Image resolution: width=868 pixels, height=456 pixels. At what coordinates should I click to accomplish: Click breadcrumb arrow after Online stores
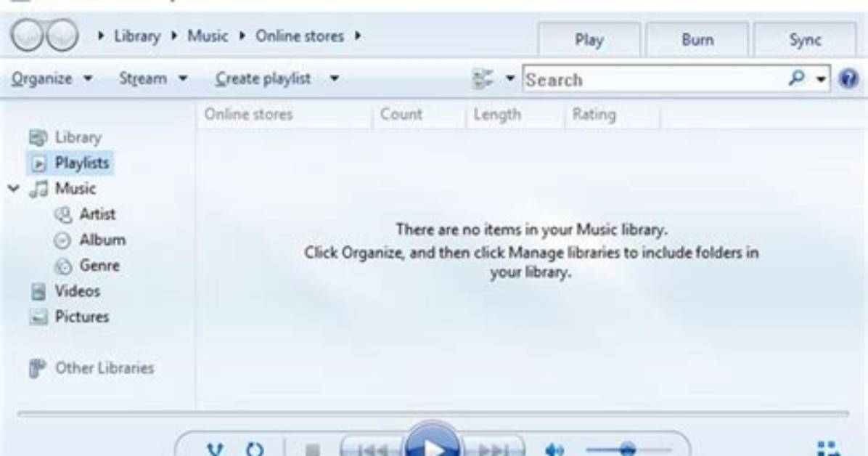359,36
